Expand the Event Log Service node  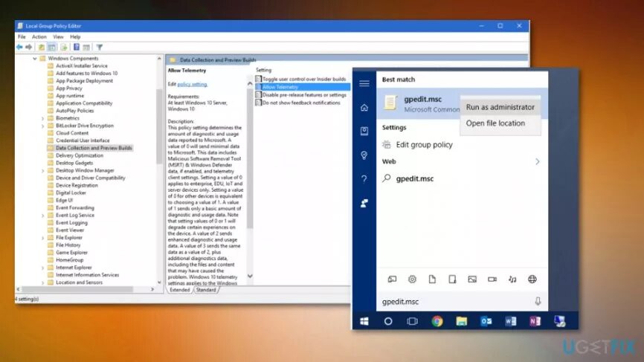[42, 216]
